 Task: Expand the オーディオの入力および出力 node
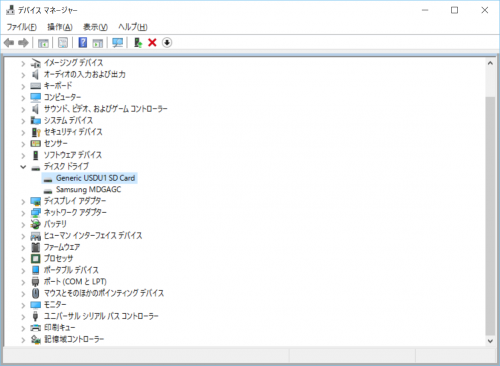coord(23,75)
